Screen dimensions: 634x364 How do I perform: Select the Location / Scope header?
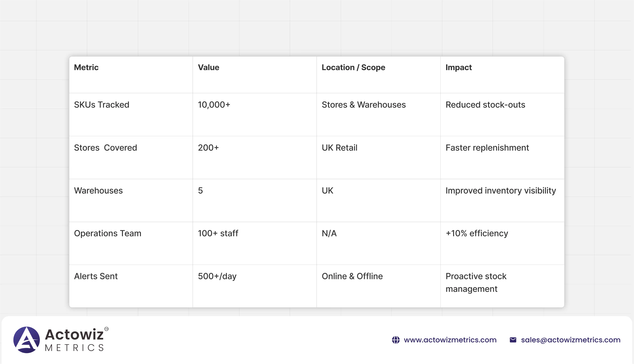(x=353, y=67)
